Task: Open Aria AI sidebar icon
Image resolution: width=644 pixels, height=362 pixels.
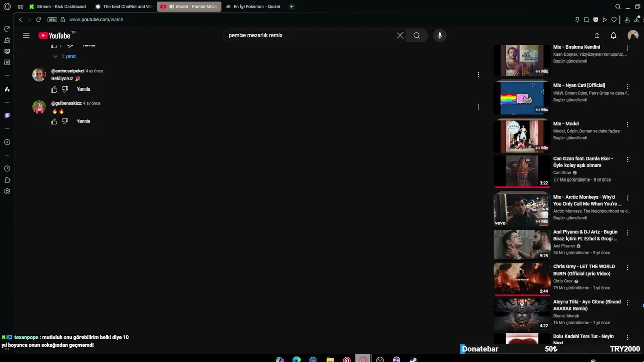Action: tap(7, 89)
